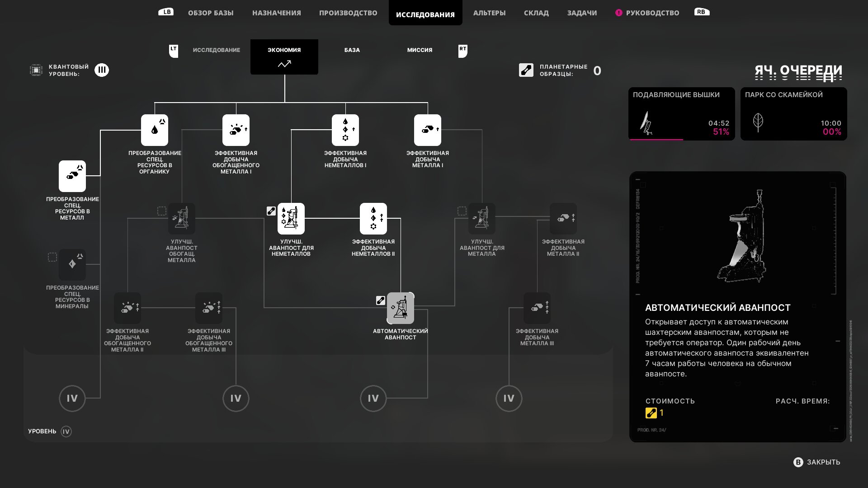Toggle checkbox beside Special Resources to Minerals
The height and width of the screenshot is (488, 868).
(52, 257)
